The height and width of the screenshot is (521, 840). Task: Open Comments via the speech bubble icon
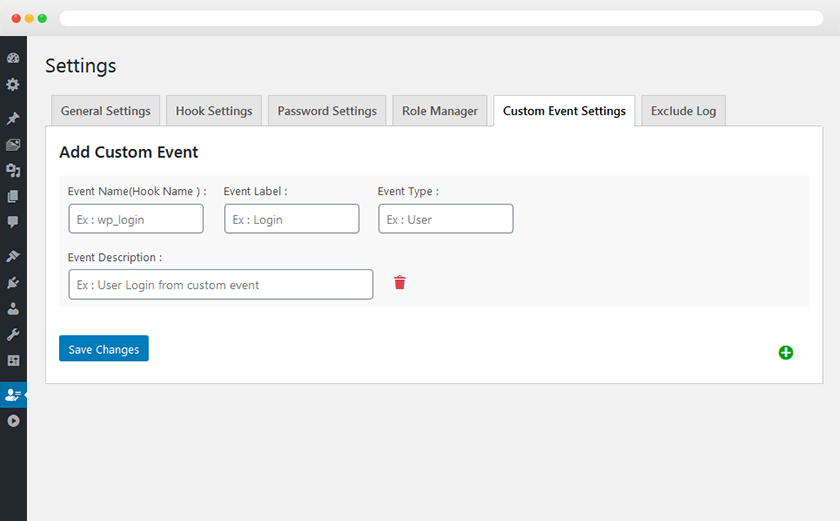(x=13, y=221)
